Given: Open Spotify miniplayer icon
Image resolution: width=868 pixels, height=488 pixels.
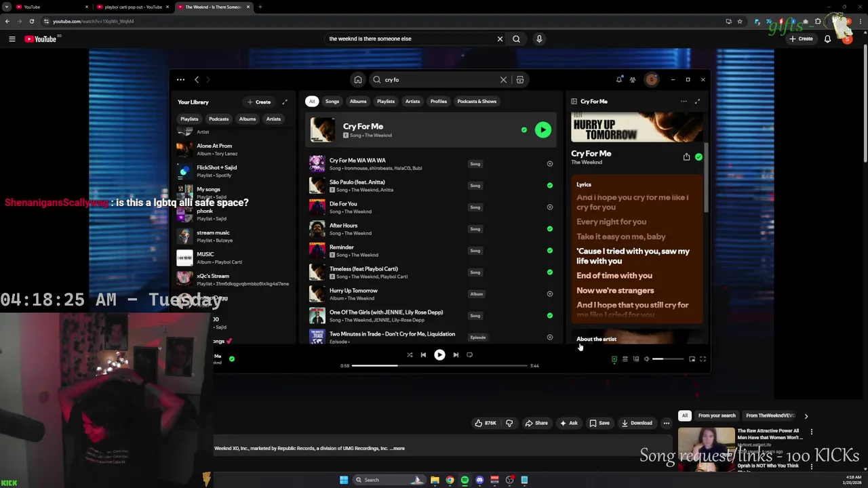Looking at the screenshot, I should coord(692,359).
